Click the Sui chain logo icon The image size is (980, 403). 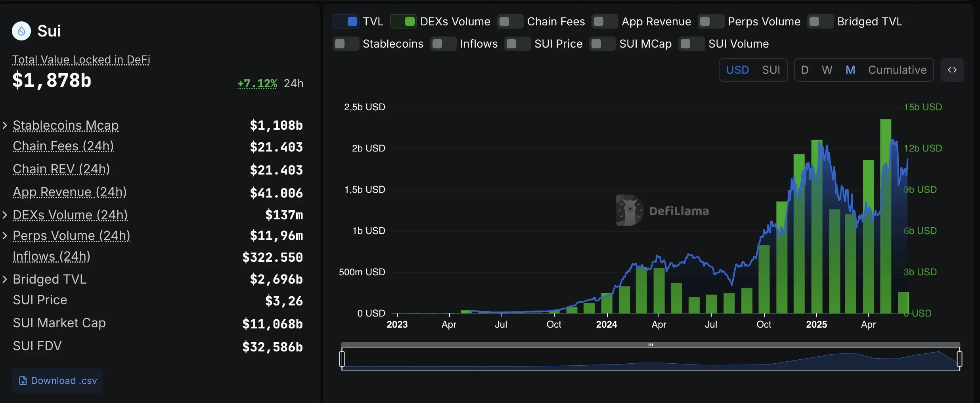point(21,31)
